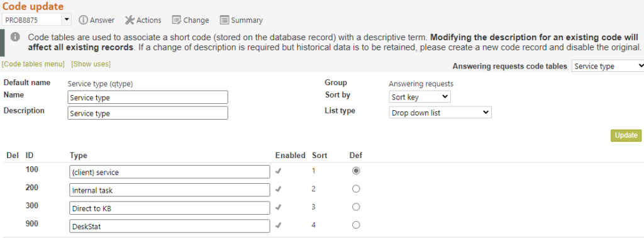The height and width of the screenshot is (238, 644).
Task: Click enabled checkmark for DeskStat row
Action: point(278,225)
